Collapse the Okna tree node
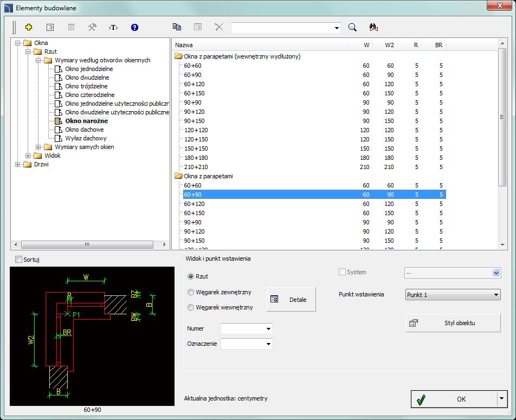 click(17, 43)
